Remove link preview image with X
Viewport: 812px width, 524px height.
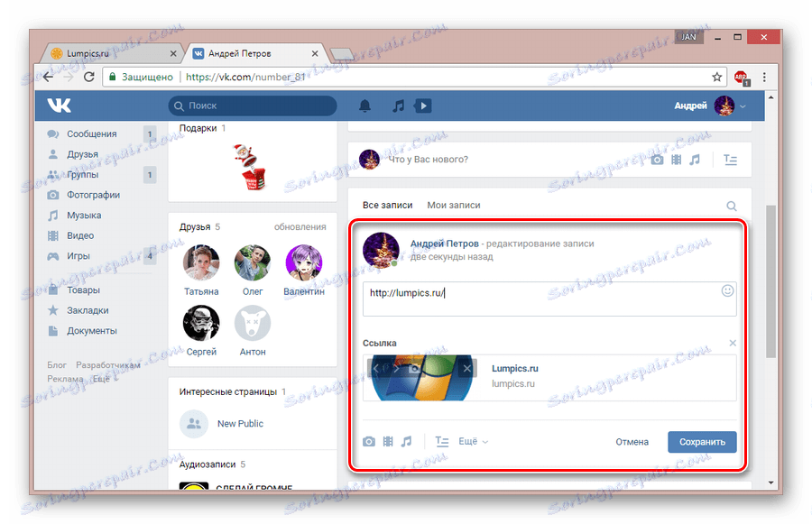pyautogui.click(x=467, y=368)
